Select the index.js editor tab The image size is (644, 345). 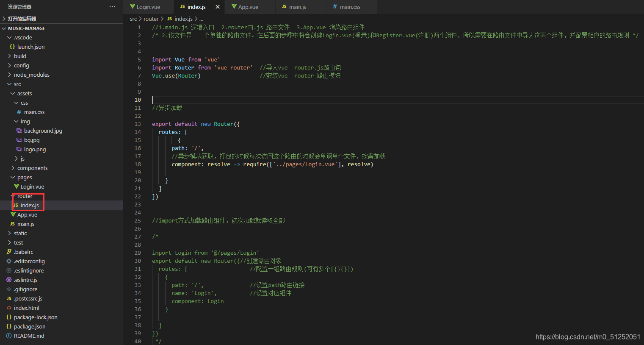(199, 7)
